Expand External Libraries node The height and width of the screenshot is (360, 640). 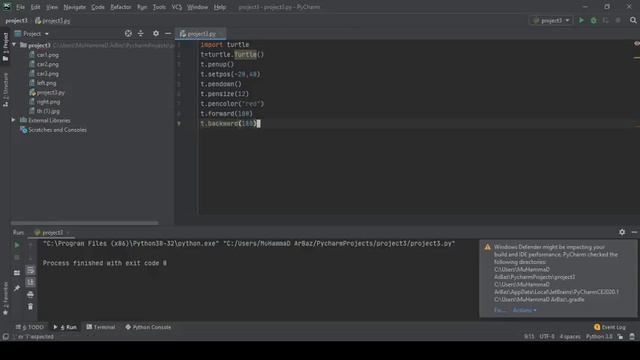point(13,120)
